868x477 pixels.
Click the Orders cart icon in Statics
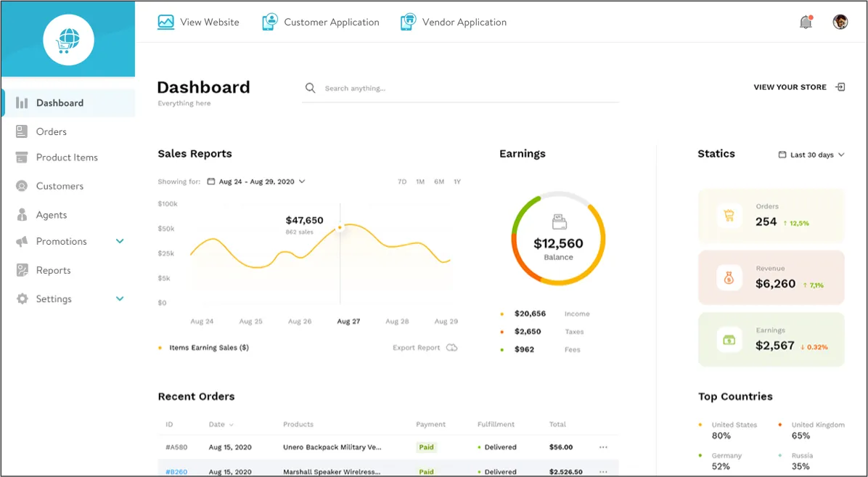point(729,216)
